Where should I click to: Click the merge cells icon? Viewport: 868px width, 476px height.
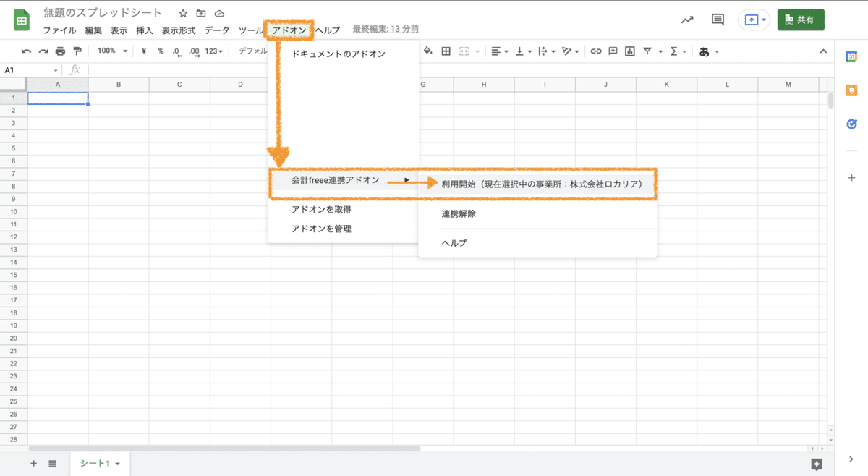pos(464,51)
